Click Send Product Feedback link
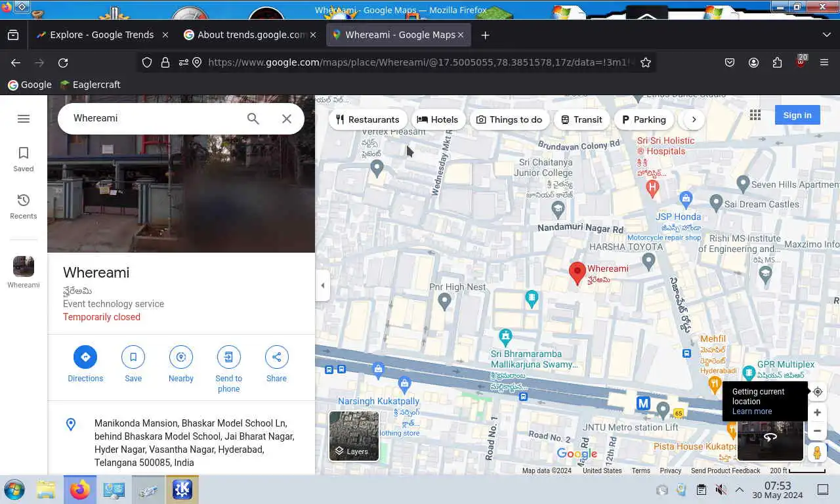Screen dimensions: 840x504 point(725,471)
